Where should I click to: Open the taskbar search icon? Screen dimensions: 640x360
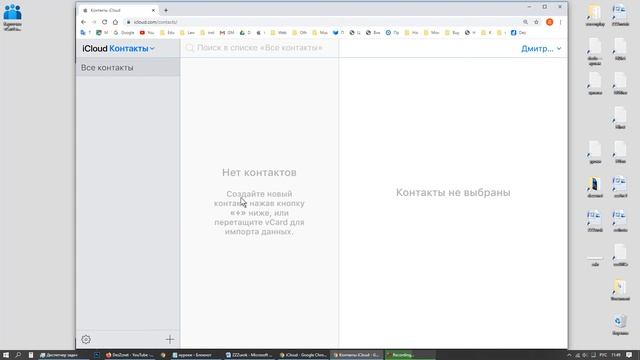[18, 355]
